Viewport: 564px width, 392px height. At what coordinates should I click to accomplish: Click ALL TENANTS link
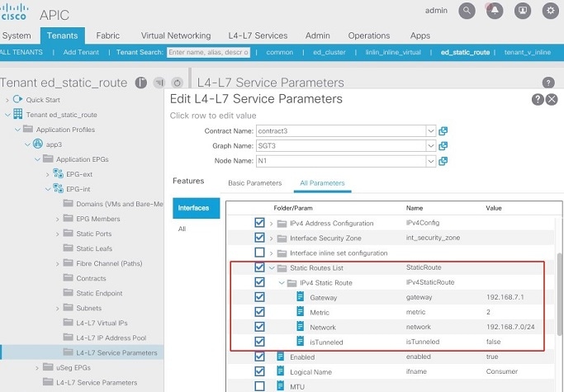pos(21,52)
